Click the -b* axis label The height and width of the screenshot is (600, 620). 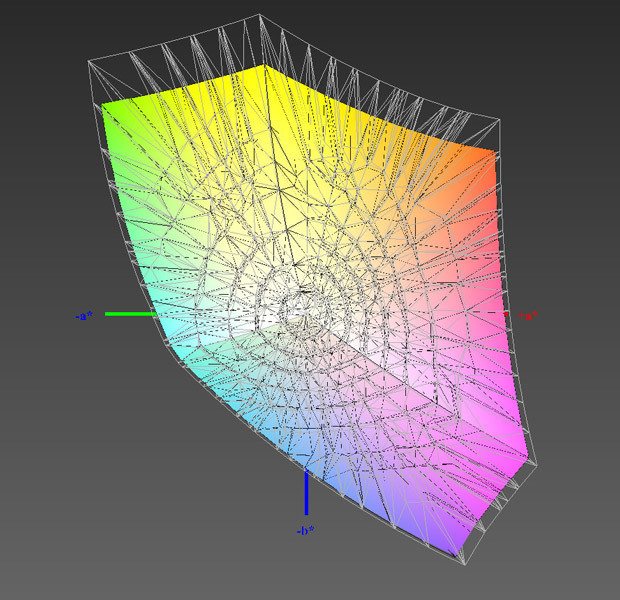306,530
